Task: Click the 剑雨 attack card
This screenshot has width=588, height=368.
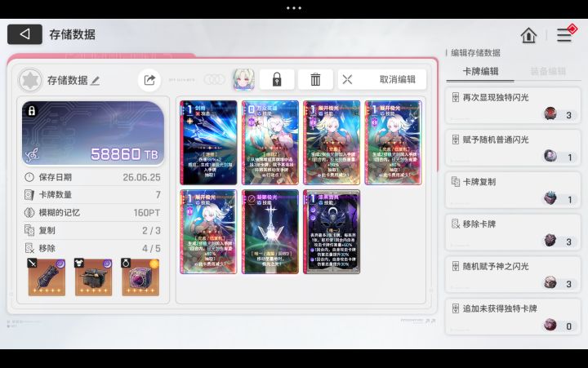Action: (x=208, y=143)
